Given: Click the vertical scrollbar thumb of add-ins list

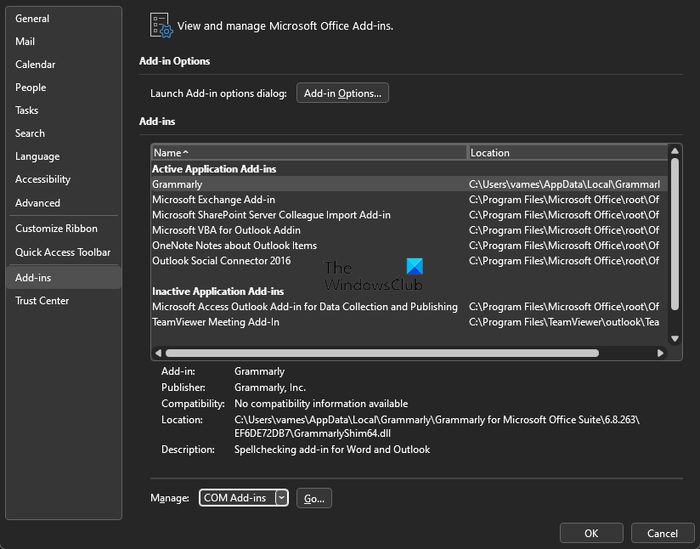Looking at the screenshot, I should (675, 234).
